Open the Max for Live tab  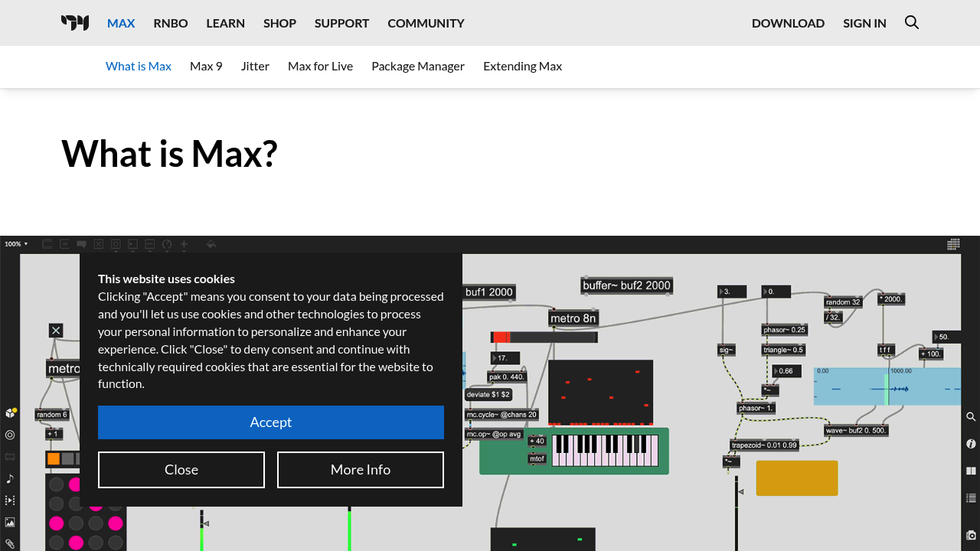pos(320,66)
